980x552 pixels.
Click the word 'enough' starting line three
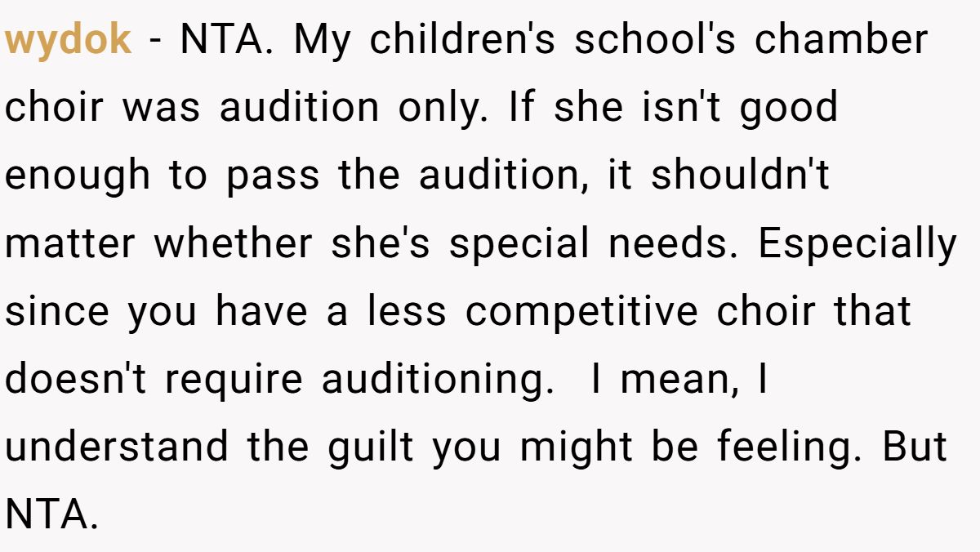78,176
